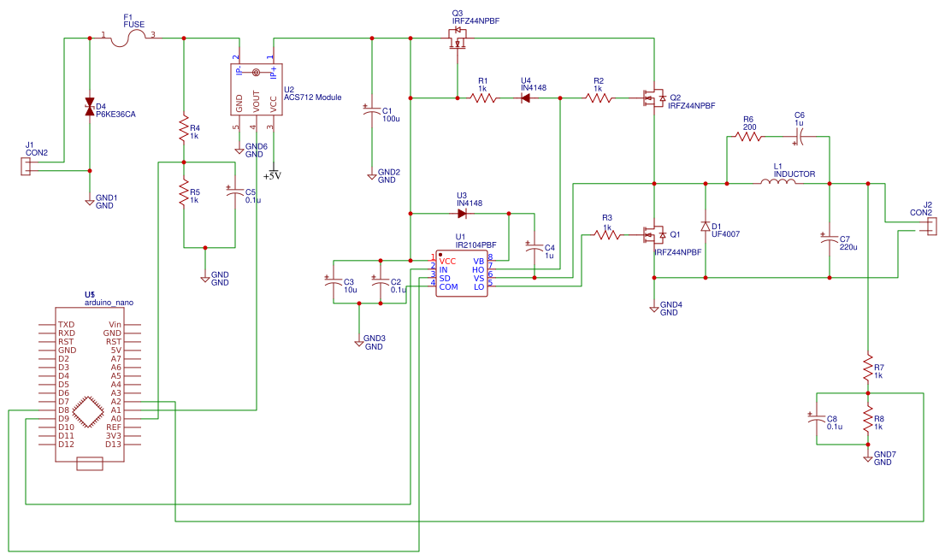Select the D9 pin on arduino_nano

[64, 419]
